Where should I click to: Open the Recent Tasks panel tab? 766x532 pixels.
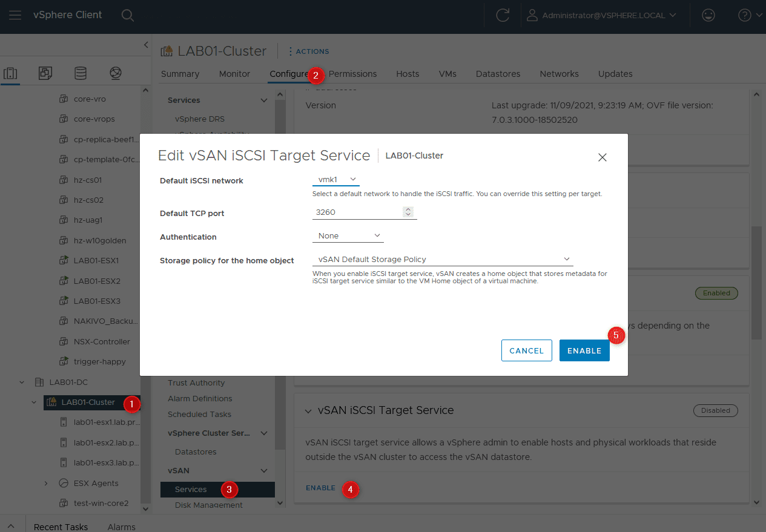pyautogui.click(x=61, y=527)
